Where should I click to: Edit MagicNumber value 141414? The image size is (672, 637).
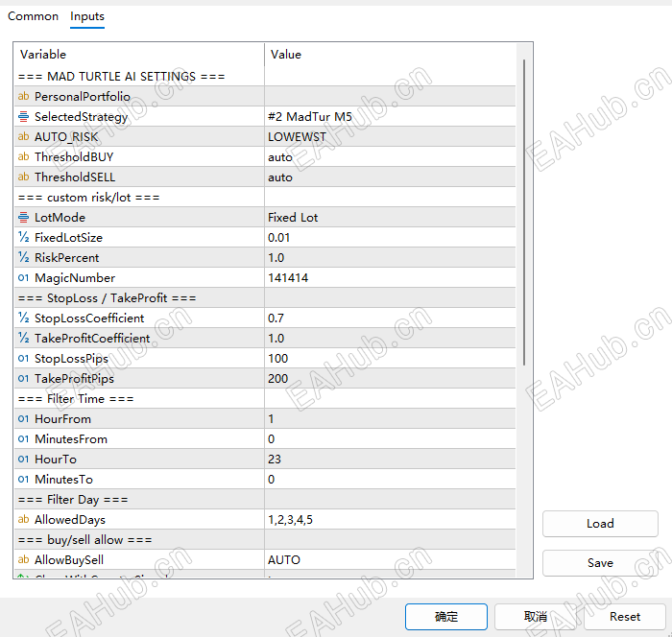point(390,277)
